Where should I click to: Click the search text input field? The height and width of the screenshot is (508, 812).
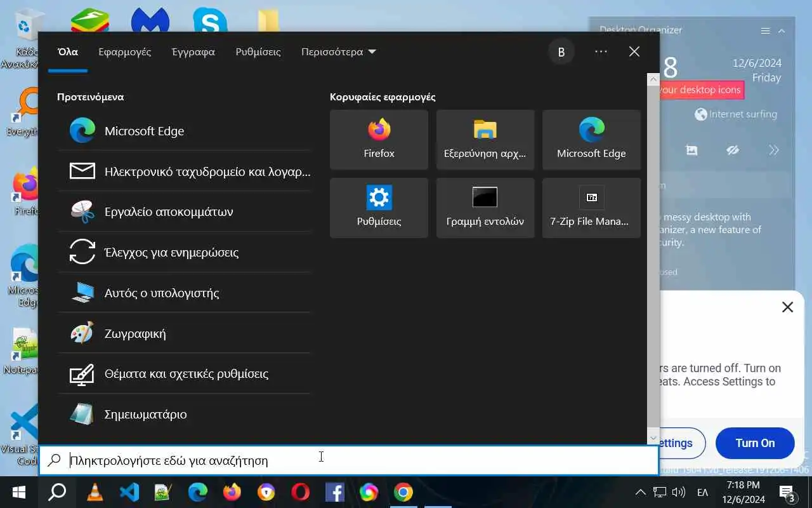click(x=349, y=460)
